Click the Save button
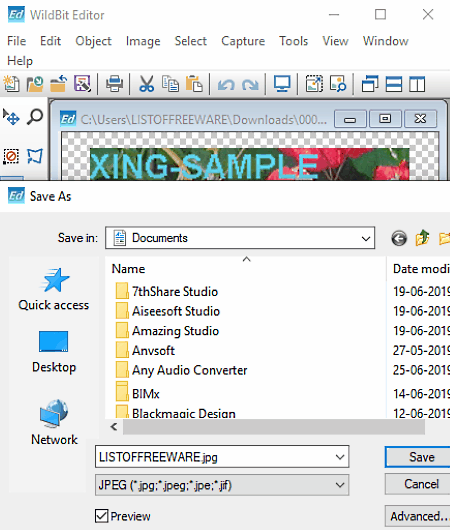 (419, 457)
